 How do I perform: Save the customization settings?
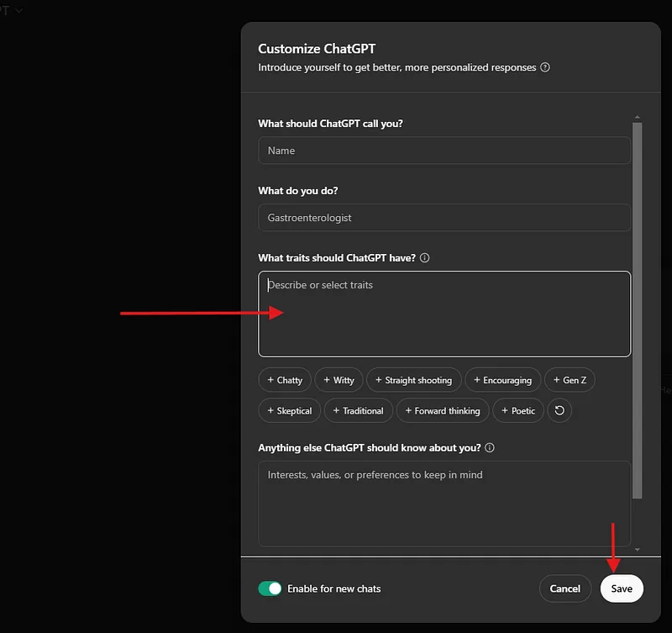pyautogui.click(x=622, y=588)
